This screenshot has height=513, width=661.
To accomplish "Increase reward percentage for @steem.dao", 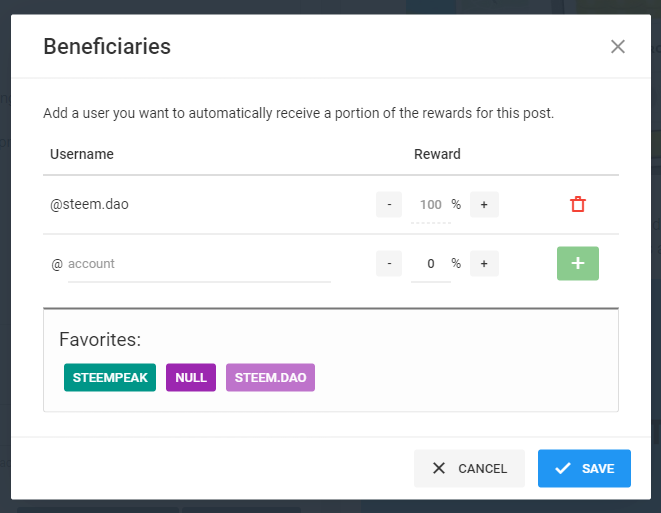I will pyautogui.click(x=484, y=204).
